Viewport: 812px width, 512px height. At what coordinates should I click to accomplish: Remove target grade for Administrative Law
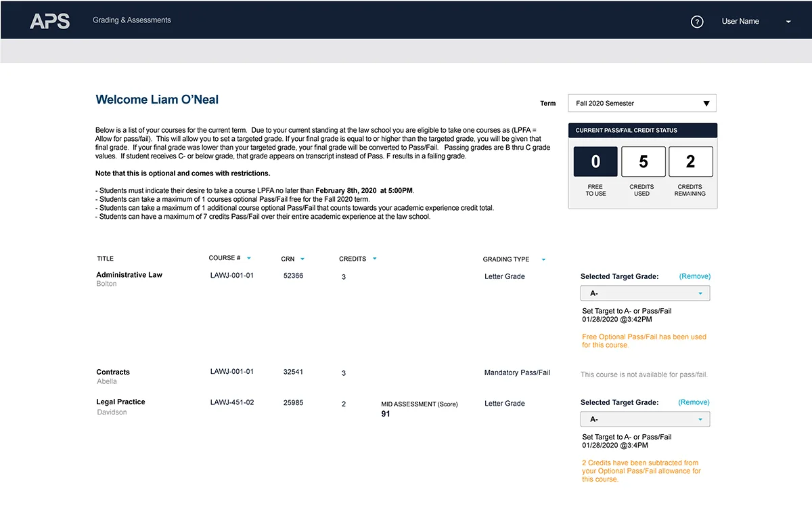[x=695, y=276]
